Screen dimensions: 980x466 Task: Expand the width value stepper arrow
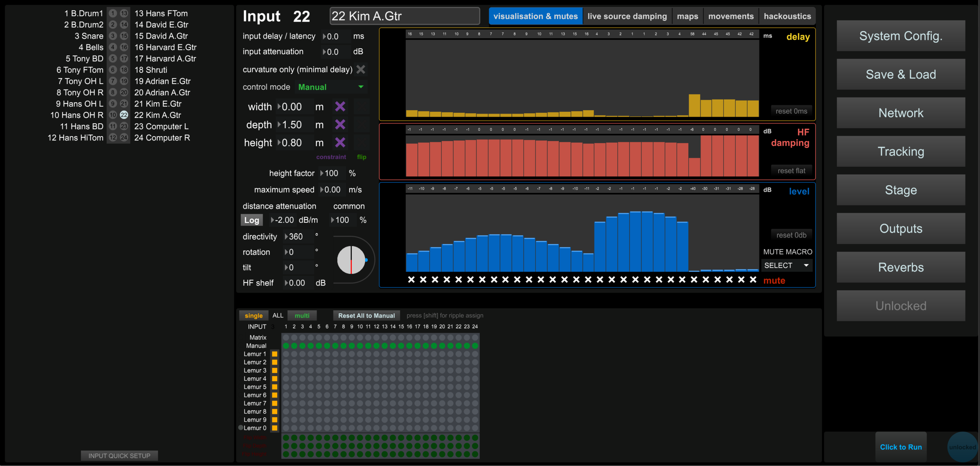279,107
